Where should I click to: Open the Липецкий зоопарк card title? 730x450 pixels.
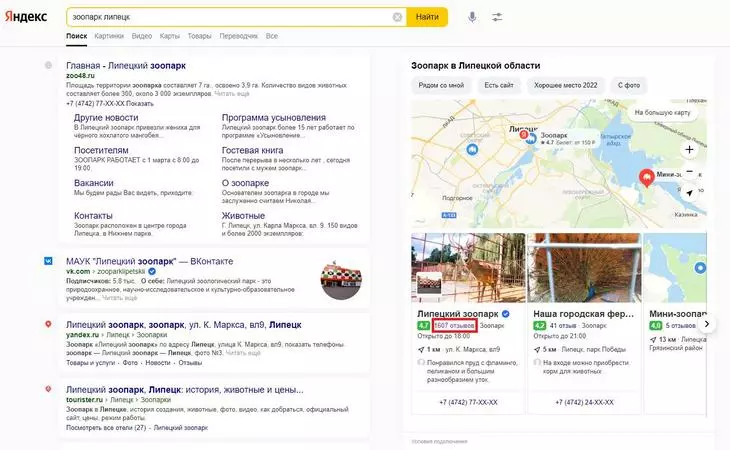click(x=458, y=314)
